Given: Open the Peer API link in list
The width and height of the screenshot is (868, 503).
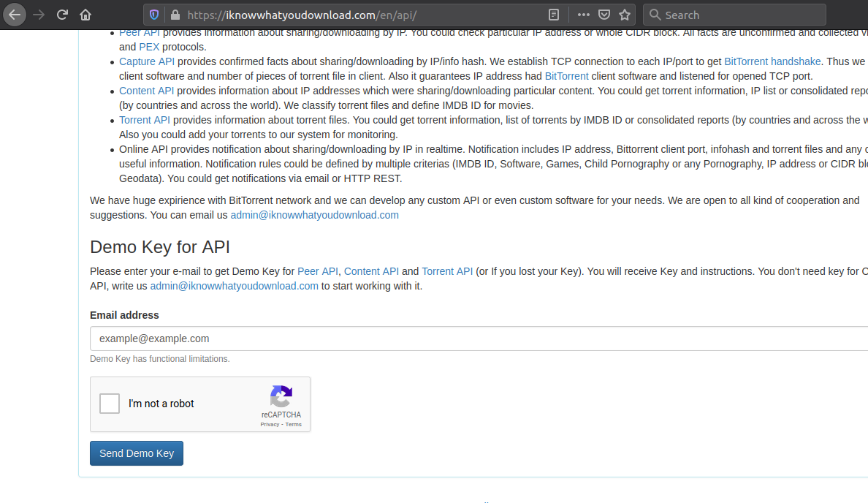Looking at the screenshot, I should (x=140, y=33).
